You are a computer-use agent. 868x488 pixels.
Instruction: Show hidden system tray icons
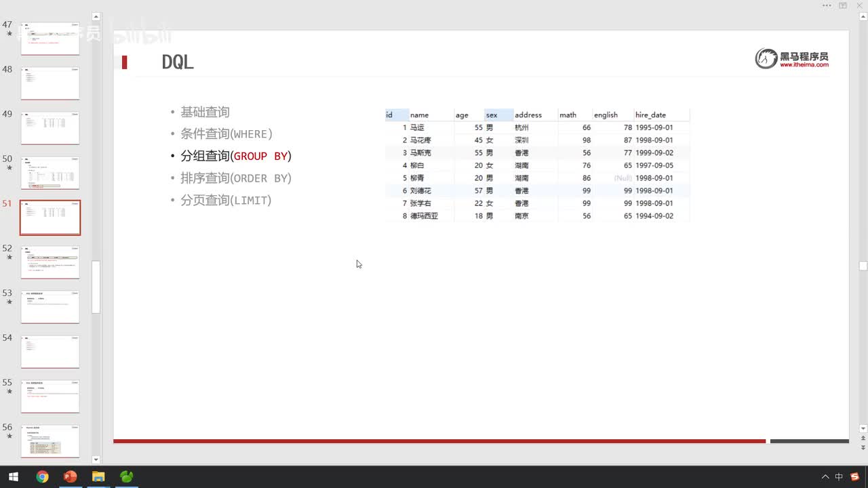(825, 476)
